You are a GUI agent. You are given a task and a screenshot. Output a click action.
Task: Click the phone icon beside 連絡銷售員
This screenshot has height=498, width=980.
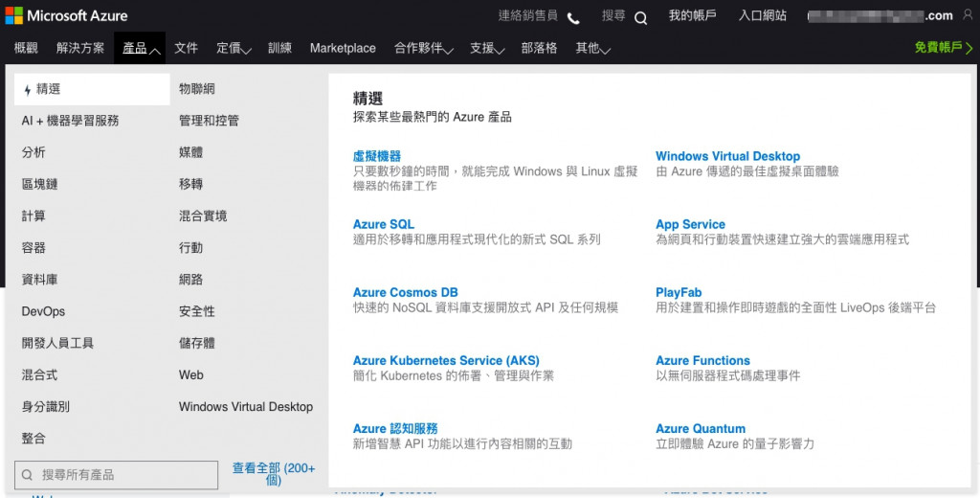click(x=573, y=18)
